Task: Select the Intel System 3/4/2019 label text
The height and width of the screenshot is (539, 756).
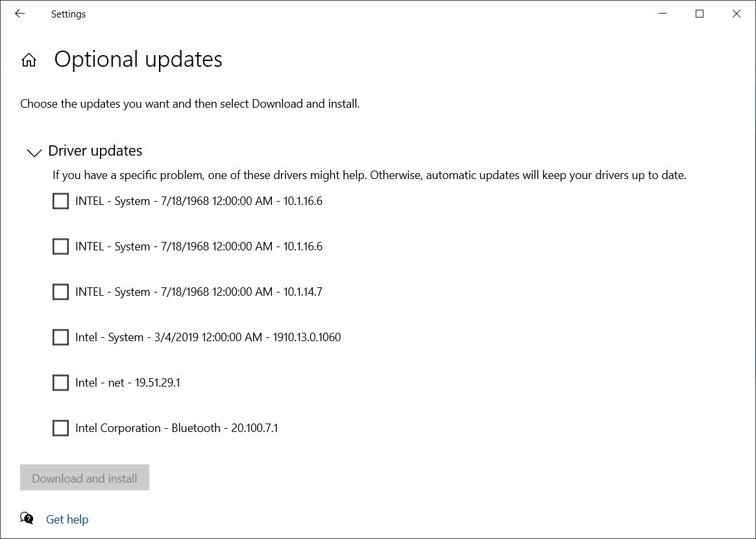Action: [x=208, y=337]
